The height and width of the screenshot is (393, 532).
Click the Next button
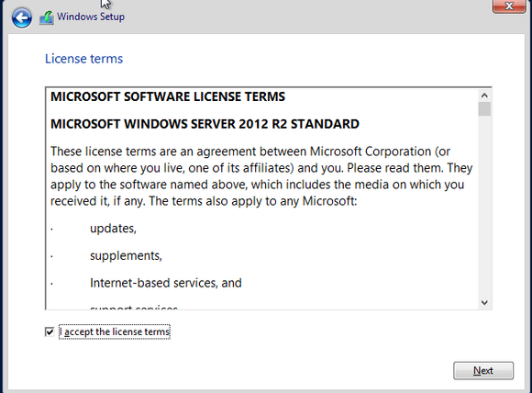[483, 371]
